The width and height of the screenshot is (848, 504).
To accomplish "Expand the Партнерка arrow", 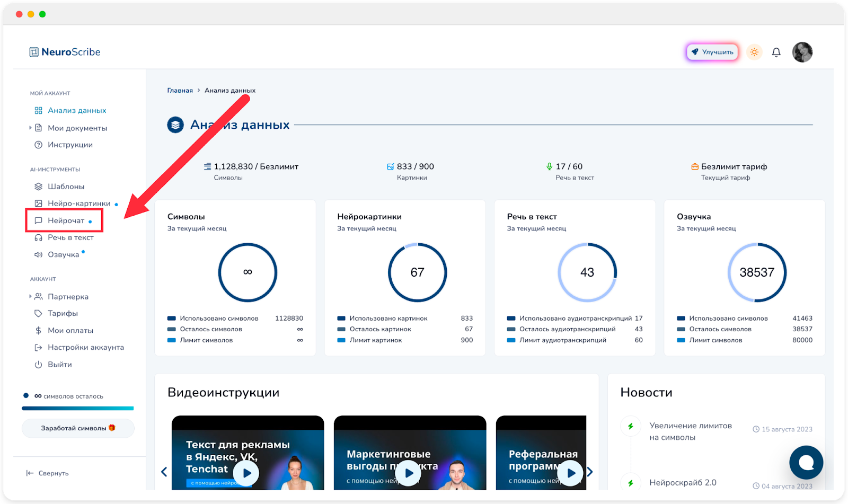I will click(30, 296).
